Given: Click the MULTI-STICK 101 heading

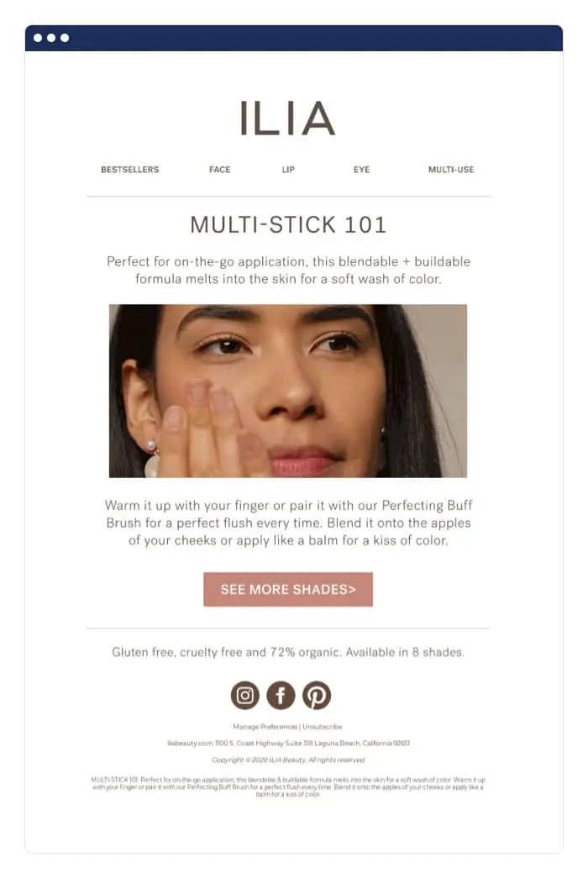Looking at the screenshot, I should 288,224.
